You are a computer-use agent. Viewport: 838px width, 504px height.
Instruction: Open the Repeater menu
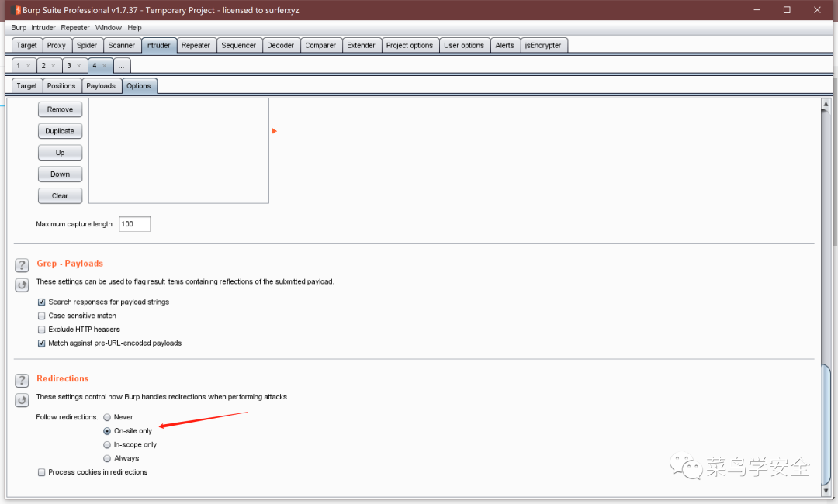coord(74,28)
